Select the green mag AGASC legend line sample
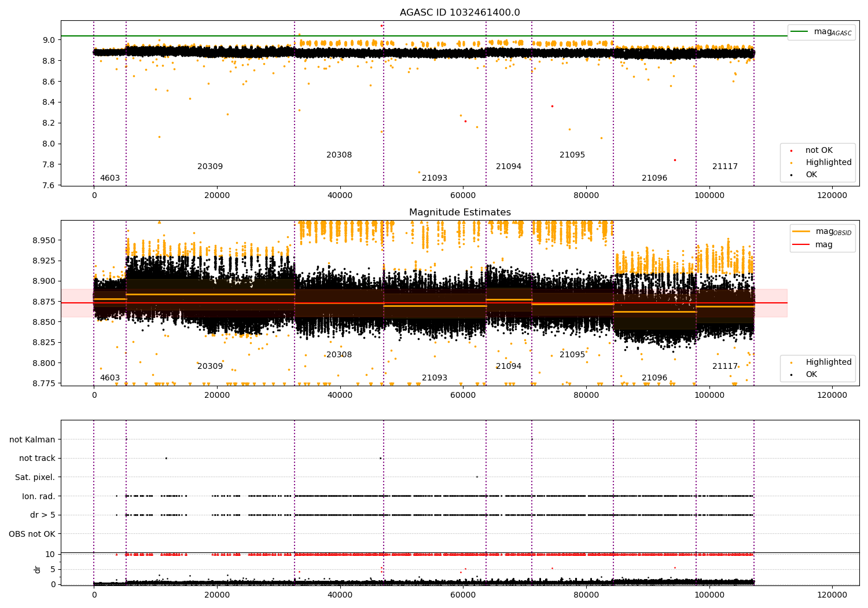 (x=800, y=31)
